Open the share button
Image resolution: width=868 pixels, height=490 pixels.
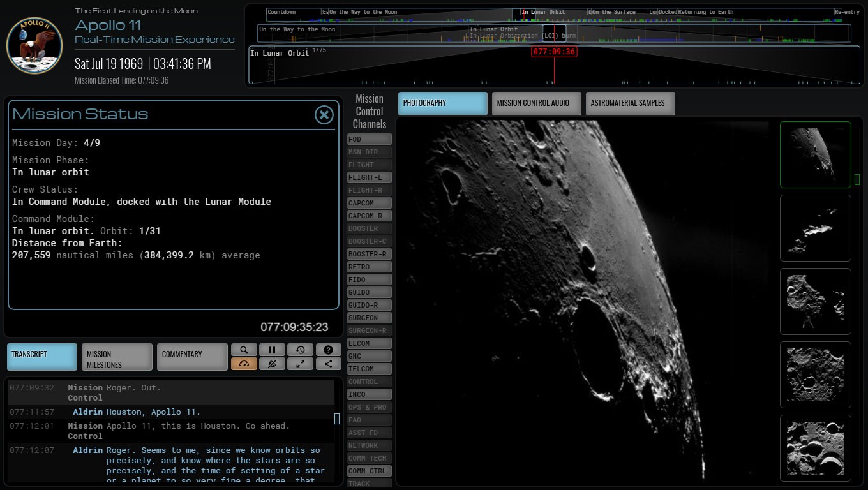pos(328,364)
